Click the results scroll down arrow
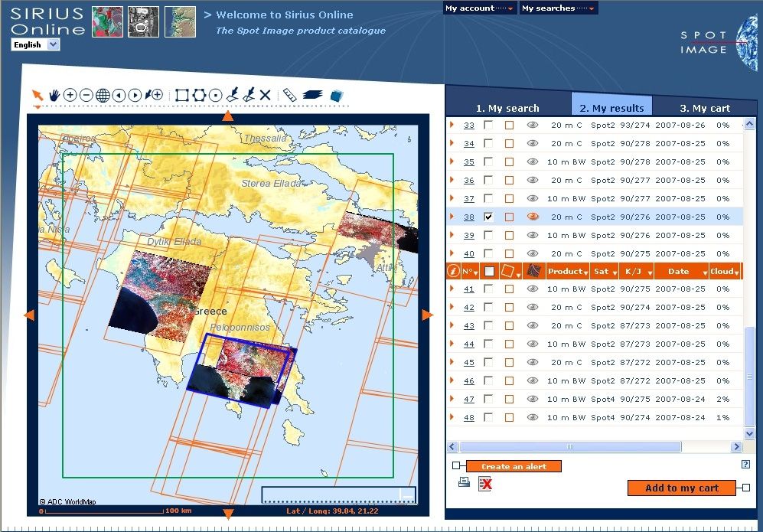The image size is (763, 532). [x=749, y=432]
